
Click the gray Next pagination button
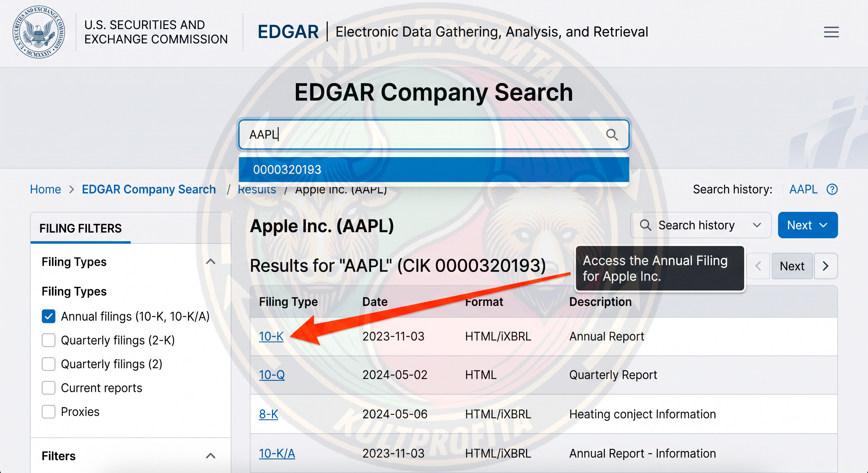[x=792, y=266]
